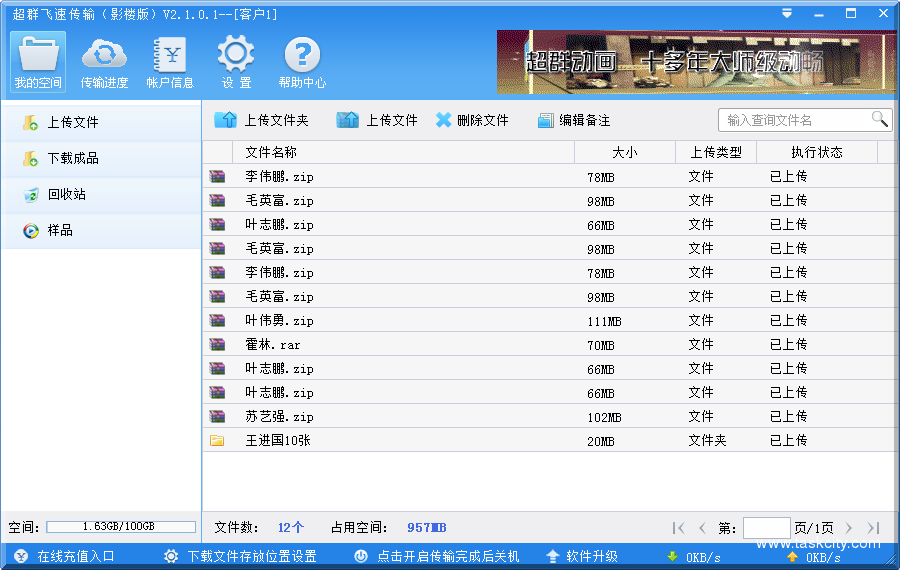
Task: Click 编辑备注 edit notes toolbar button
Action: tap(574, 120)
